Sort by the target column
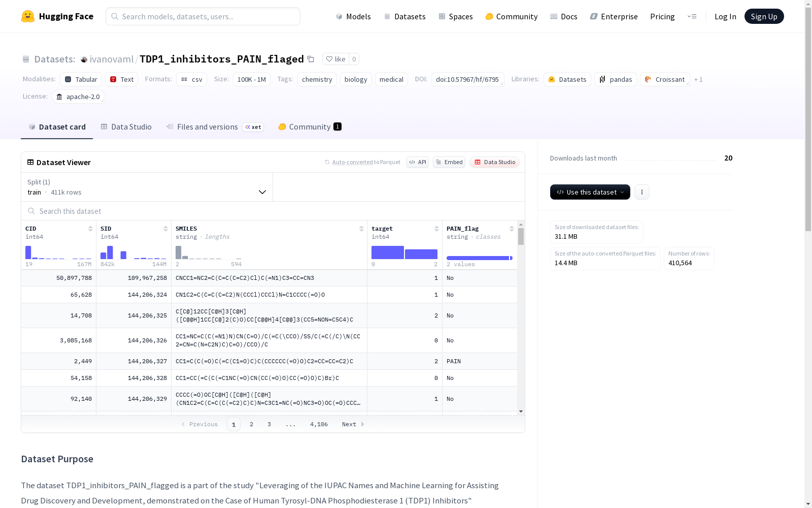 point(436,229)
